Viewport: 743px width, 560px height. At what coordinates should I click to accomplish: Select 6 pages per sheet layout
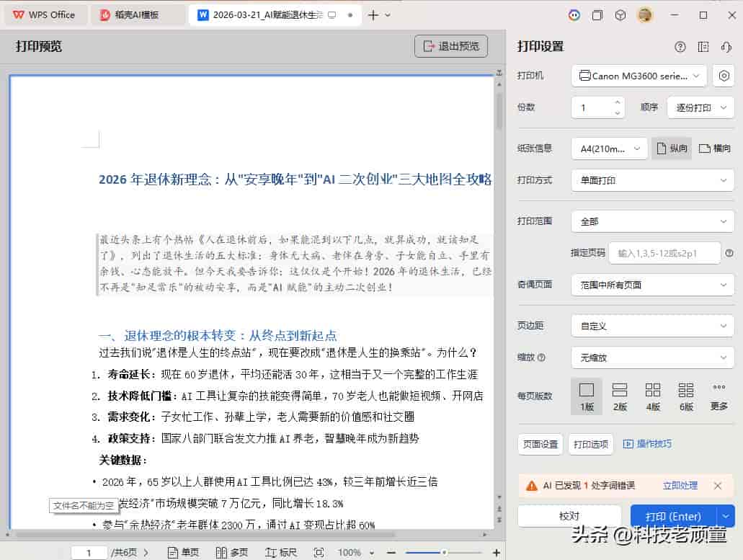[686, 396]
